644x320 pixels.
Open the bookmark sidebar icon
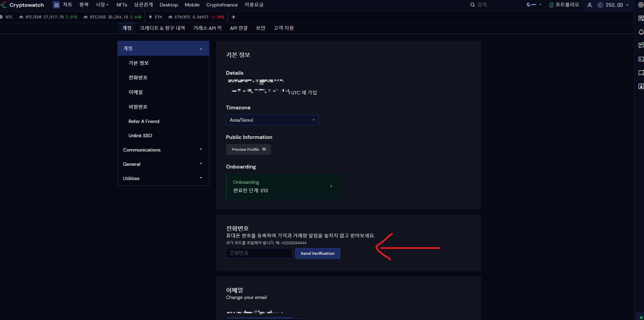click(x=641, y=73)
